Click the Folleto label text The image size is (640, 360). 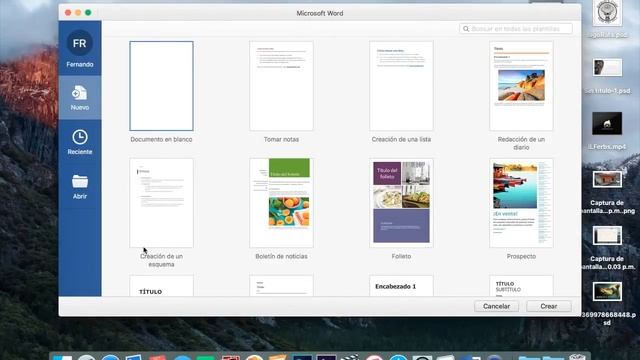[401, 256]
